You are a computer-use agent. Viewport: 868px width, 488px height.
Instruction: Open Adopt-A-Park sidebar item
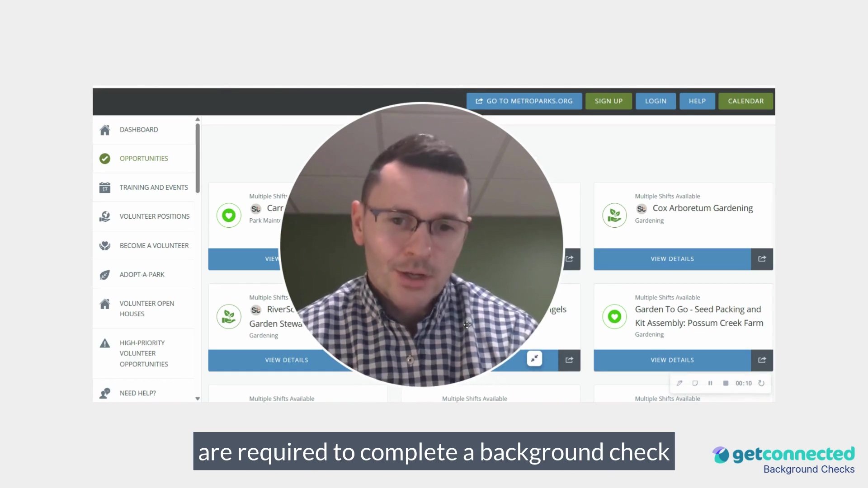click(142, 275)
